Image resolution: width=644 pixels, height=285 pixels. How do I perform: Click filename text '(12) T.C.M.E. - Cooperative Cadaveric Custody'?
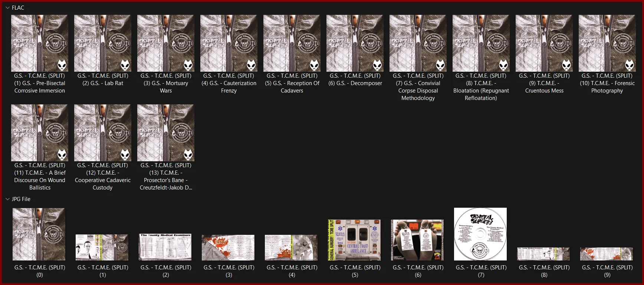click(x=103, y=180)
